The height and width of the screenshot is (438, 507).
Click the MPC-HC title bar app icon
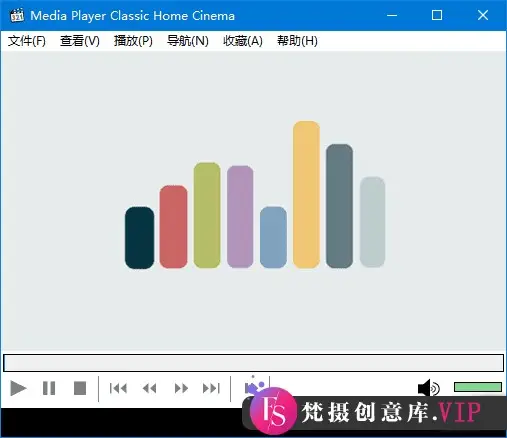(x=17, y=15)
